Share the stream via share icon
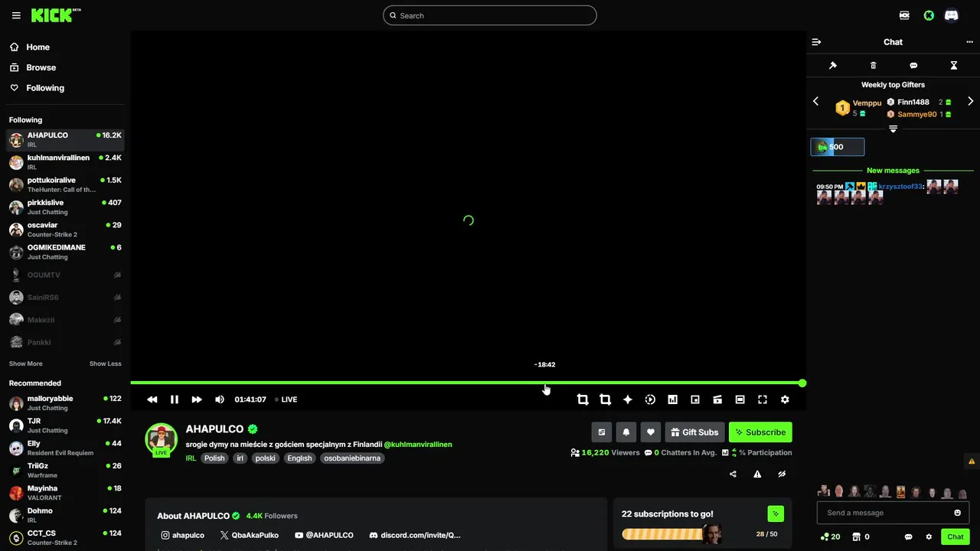 coord(733,474)
